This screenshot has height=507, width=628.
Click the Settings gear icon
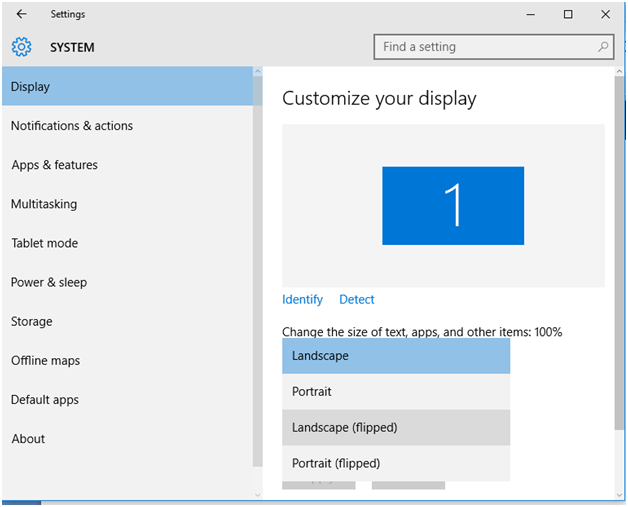(x=21, y=47)
